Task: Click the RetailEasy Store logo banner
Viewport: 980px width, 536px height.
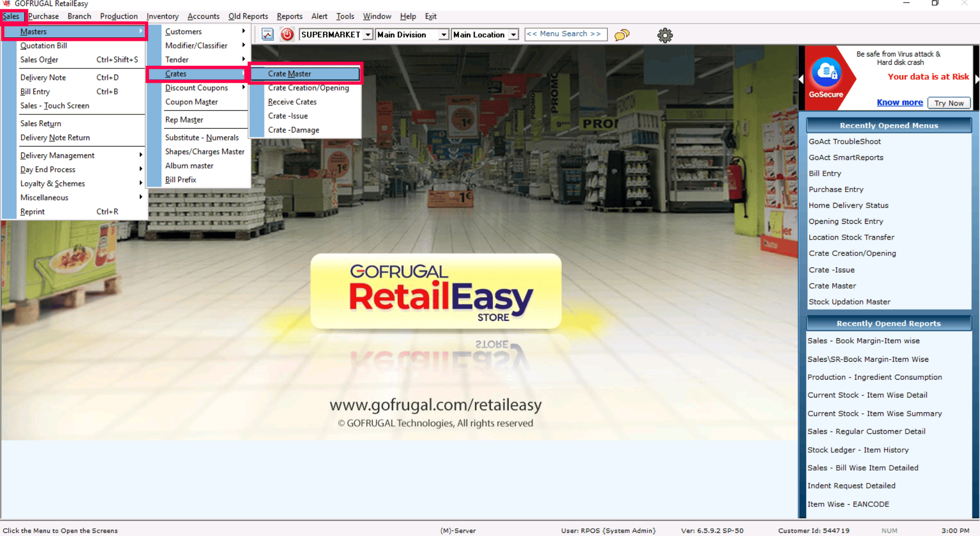Action: pos(436,291)
